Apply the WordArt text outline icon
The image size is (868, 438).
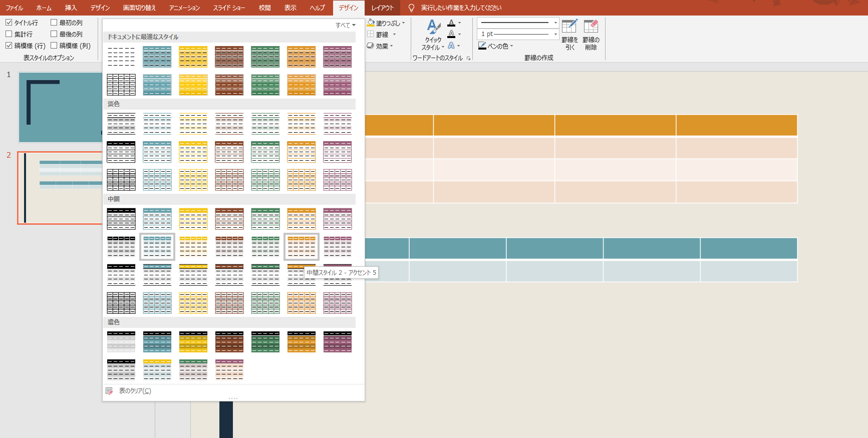tap(451, 35)
